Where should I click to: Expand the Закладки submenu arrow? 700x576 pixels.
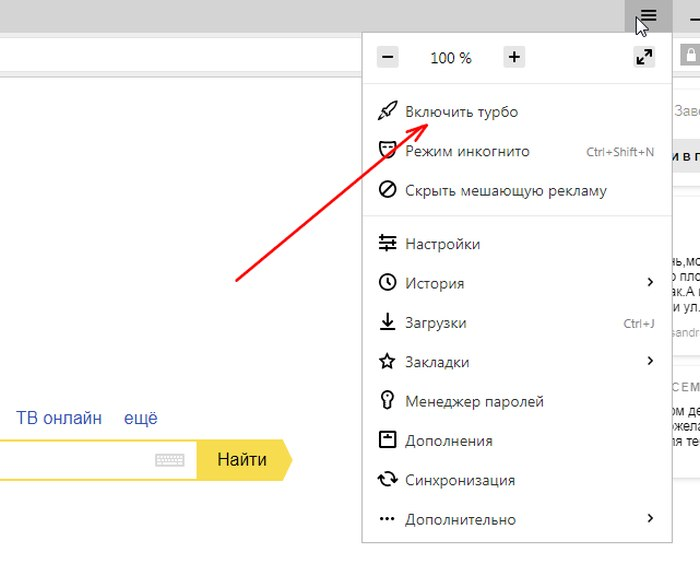coord(650,361)
